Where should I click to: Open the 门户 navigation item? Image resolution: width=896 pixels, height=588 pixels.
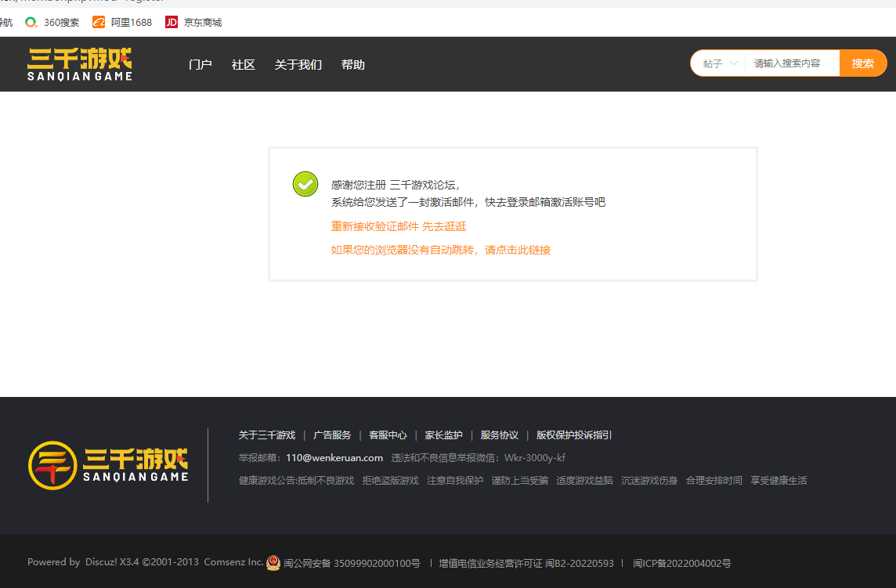[x=200, y=64]
